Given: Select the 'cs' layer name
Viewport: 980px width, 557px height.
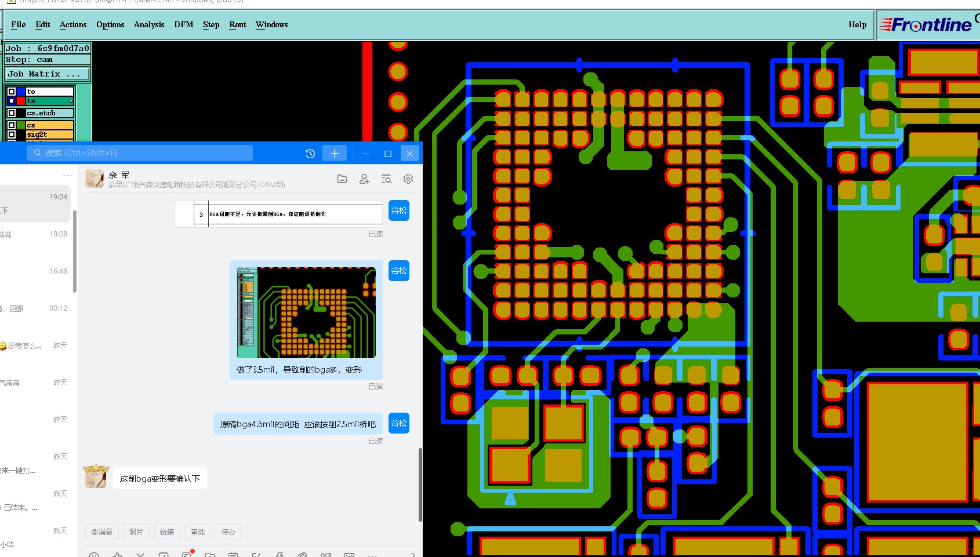Looking at the screenshot, I should coord(50,125).
